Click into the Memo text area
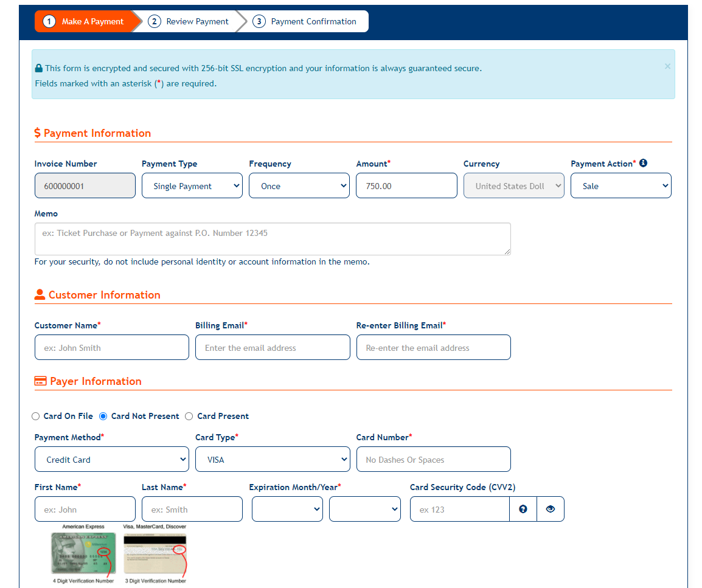 tap(273, 239)
